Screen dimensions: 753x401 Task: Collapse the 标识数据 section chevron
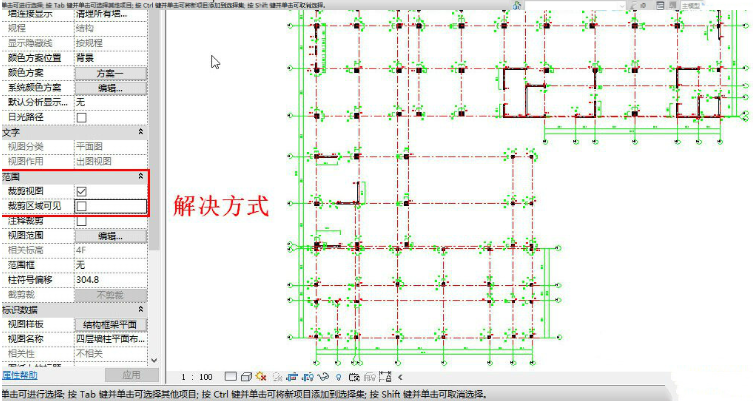[x=140, y=310]
